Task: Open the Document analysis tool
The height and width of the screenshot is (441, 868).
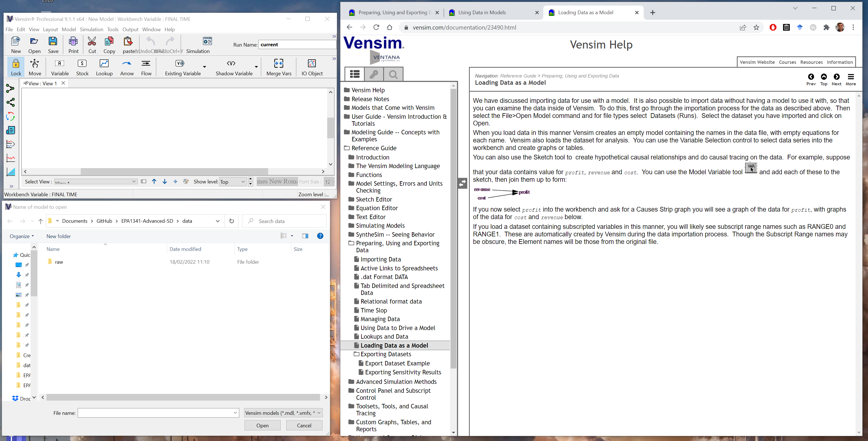Action: [x=11, y=130]
